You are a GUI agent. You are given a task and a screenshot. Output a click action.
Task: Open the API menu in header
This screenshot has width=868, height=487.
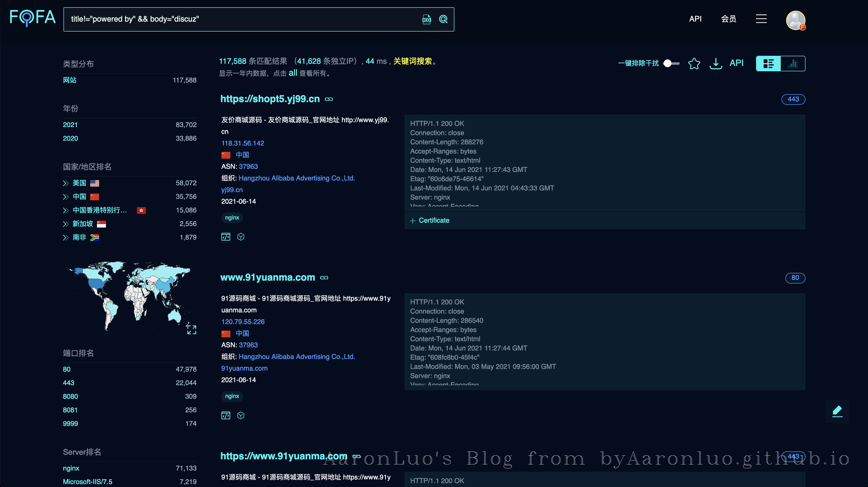tap(695, 19)
